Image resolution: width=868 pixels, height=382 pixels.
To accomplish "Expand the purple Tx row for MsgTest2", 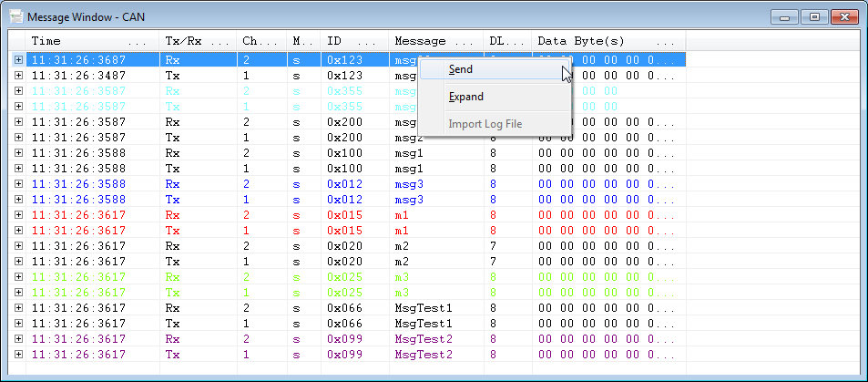I will 18,355.
